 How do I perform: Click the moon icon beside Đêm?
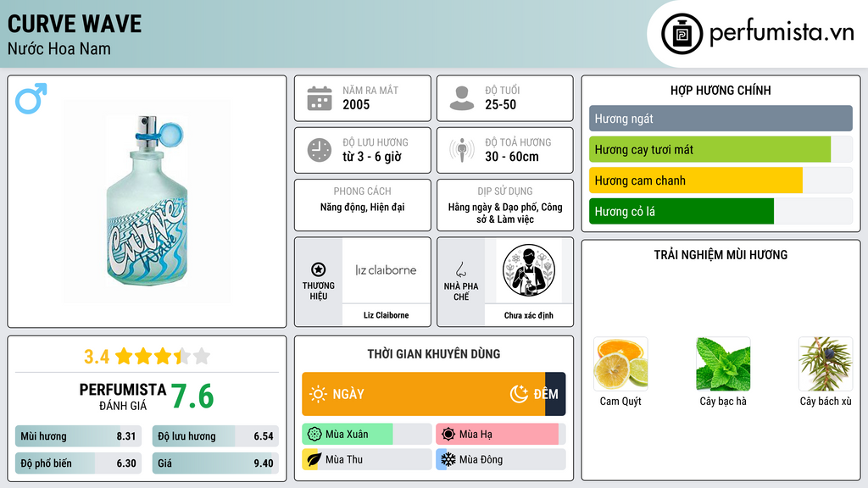pyautogui.click(x=519, y=394)
